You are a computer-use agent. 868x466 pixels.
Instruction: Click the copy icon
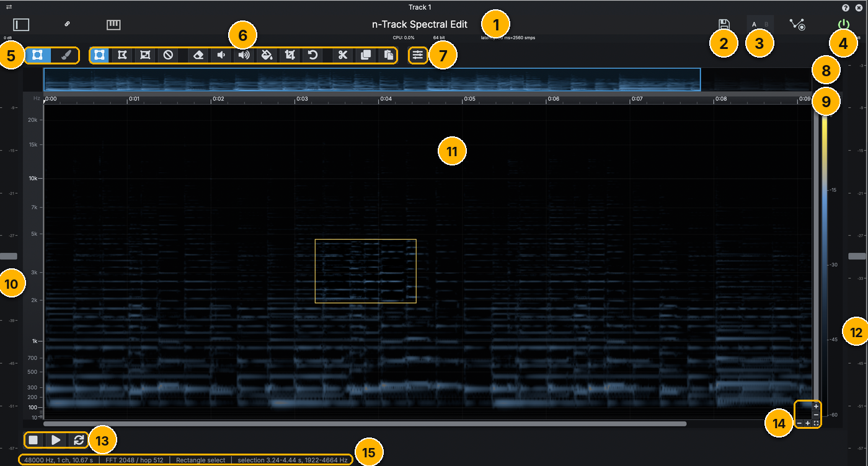point(366,55)
